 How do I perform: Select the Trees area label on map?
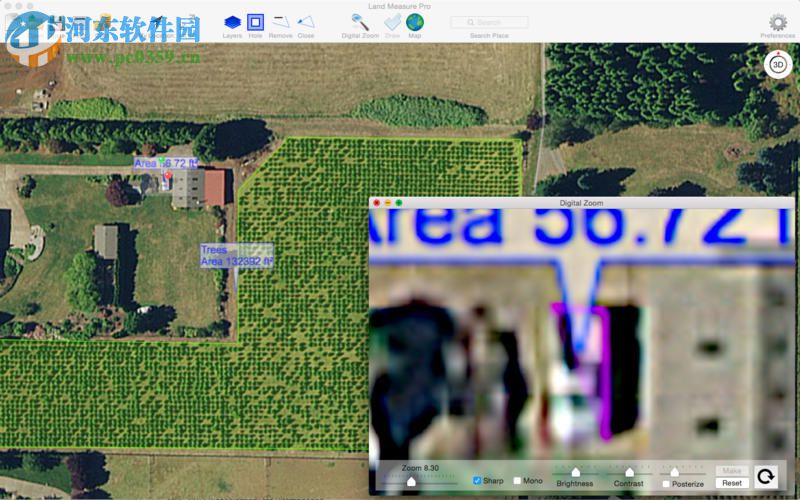coord(237,256)
